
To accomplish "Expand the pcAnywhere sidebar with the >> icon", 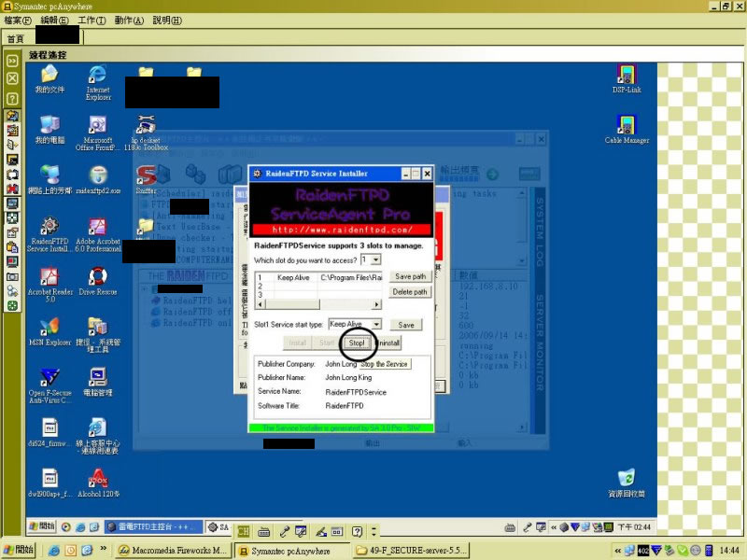I will pyautogui.click(x=12, y=61).
